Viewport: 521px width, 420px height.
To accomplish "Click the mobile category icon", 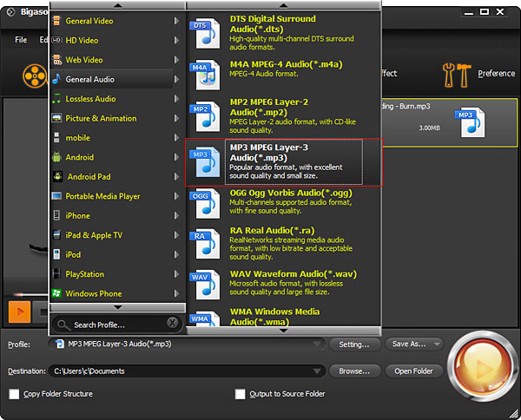I will point(56,137).
